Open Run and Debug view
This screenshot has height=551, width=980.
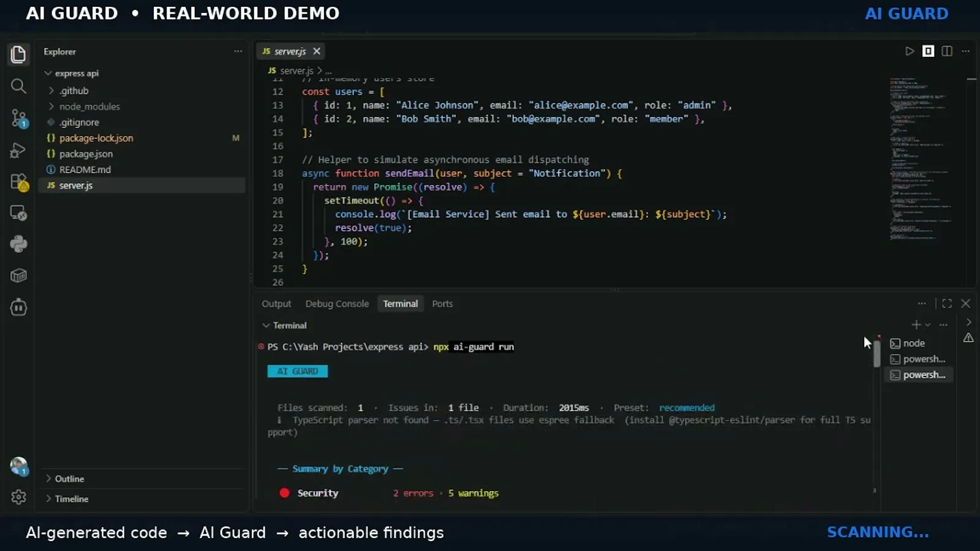point(18,150)
